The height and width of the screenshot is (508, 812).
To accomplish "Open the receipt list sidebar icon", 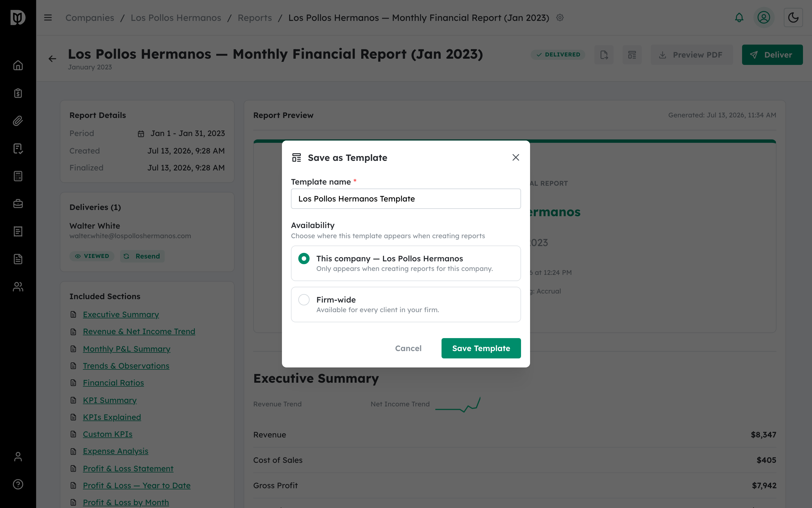I will pos(18,231).
